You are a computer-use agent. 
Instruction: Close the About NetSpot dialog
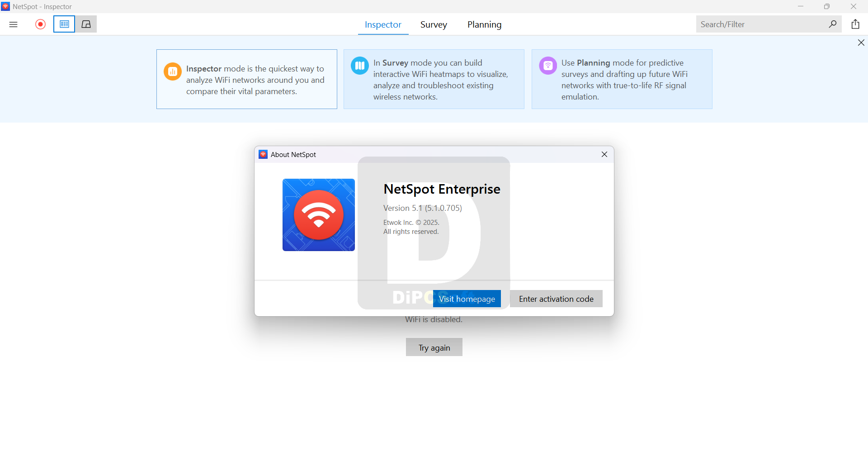[x=604, y=154]
